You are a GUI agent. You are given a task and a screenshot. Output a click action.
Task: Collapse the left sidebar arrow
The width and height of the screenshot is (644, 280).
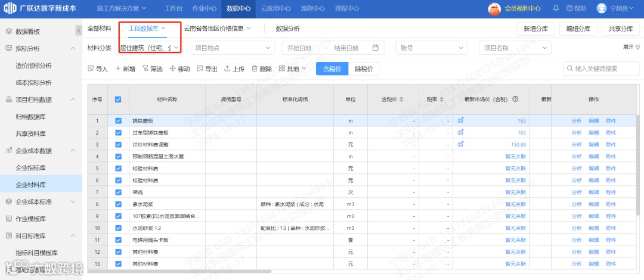[x=79, y=30]
